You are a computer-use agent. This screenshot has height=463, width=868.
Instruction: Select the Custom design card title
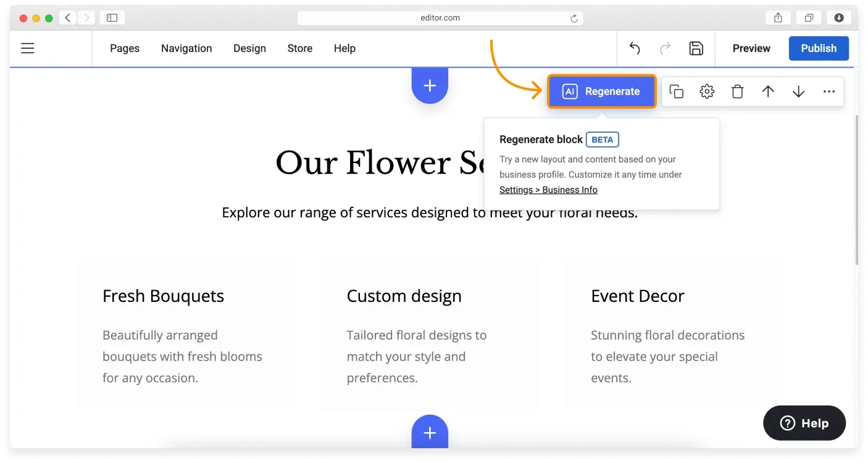pyautogui.click(x=404, y=296)
